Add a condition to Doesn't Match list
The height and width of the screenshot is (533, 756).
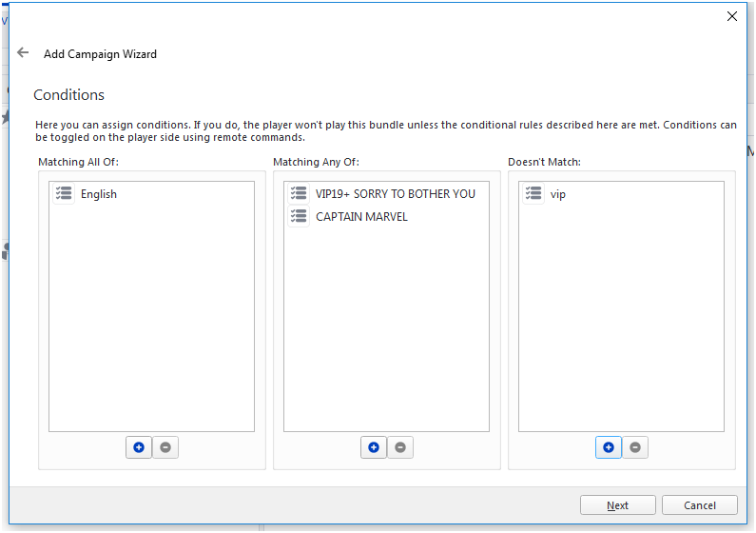[x=609, y=447]
